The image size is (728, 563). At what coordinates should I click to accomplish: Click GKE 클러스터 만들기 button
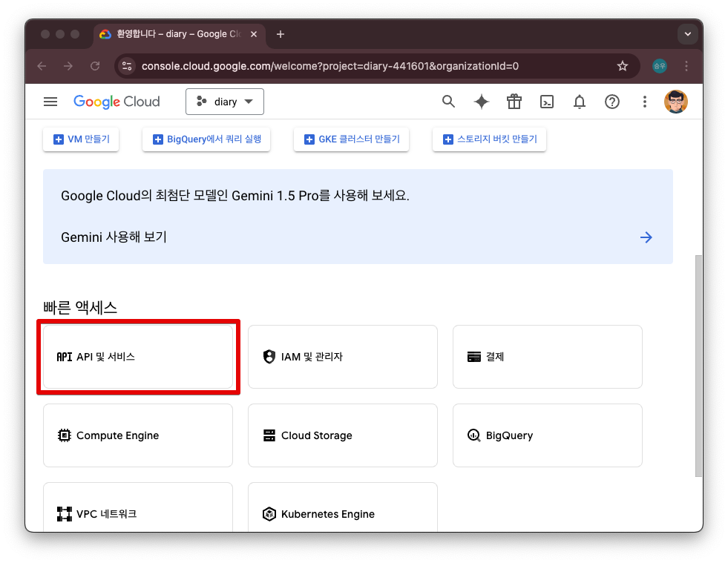pos(351,139)
